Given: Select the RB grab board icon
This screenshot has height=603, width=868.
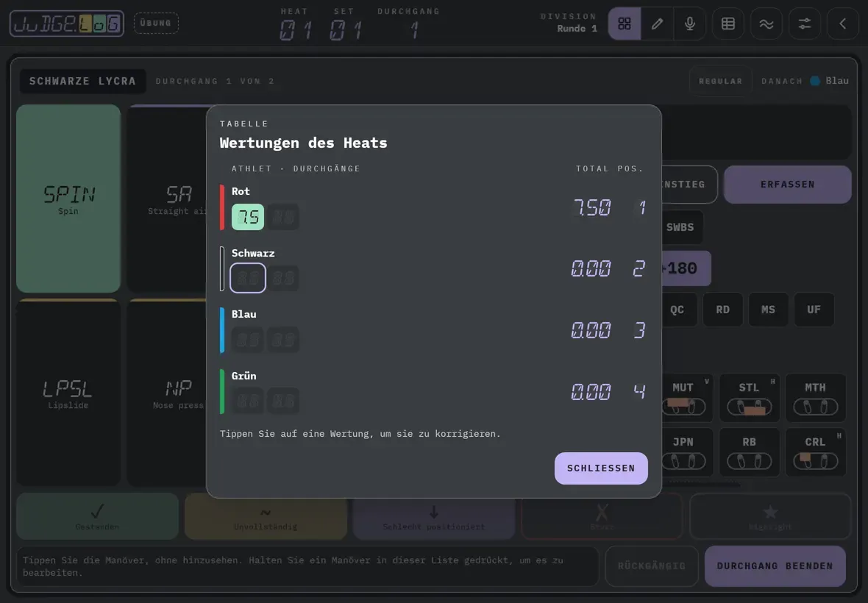Looking at the screenshot, I should pyautogui.click(x=750, y=452).
